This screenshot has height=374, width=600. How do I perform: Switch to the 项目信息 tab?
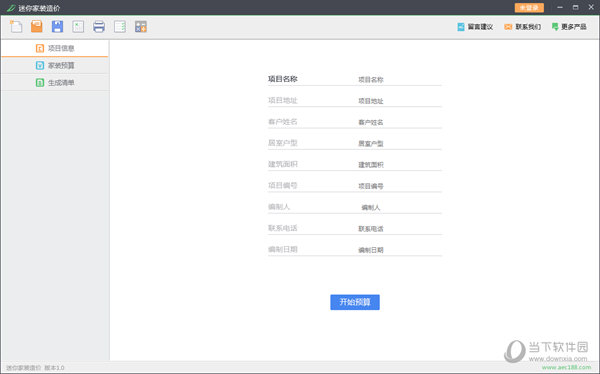55,48
